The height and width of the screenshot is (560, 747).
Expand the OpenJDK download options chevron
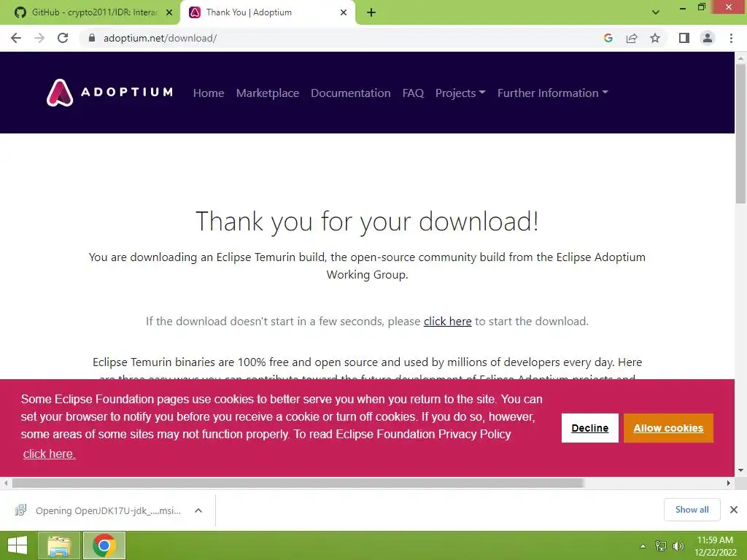coord(198,510)
